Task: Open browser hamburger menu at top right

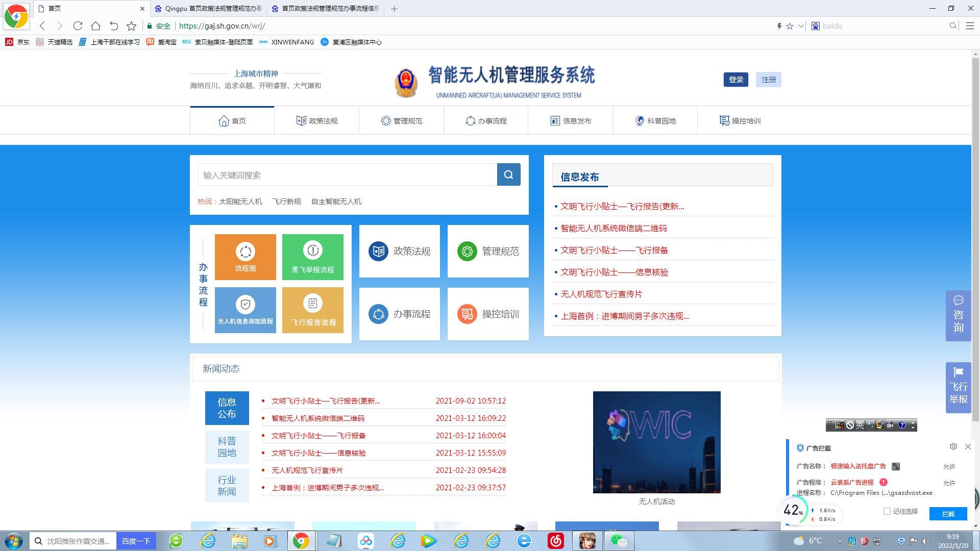Action: (970, 26)
